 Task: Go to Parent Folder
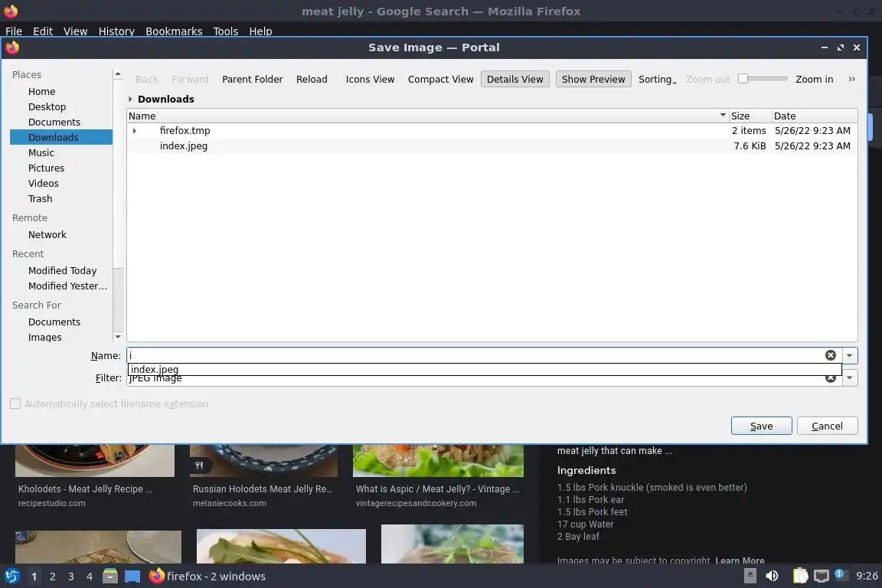[252, 80]
